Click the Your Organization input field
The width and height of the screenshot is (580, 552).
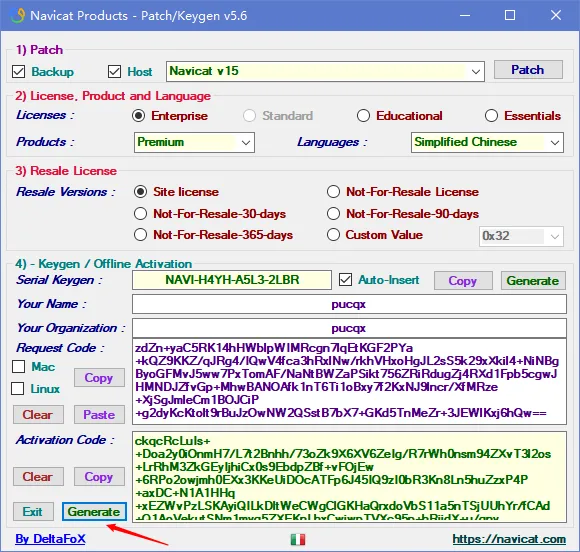click(349, 328)
